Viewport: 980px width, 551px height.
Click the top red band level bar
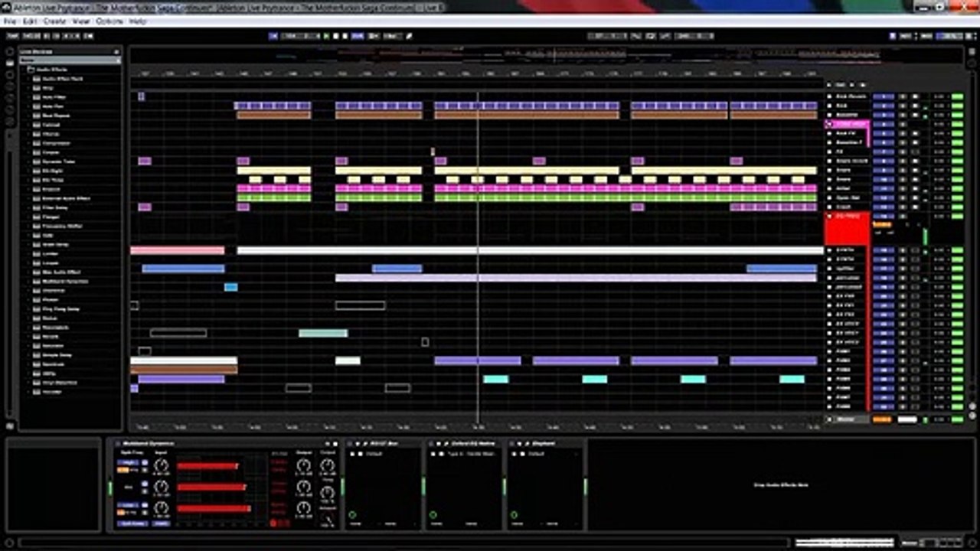click(x=207, y=465)
